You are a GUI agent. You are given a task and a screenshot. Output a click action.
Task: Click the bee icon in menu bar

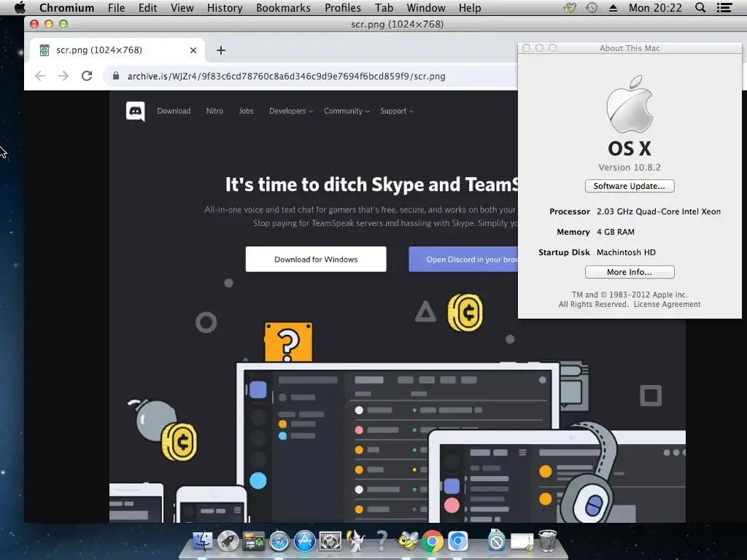[x=569, y=7]
